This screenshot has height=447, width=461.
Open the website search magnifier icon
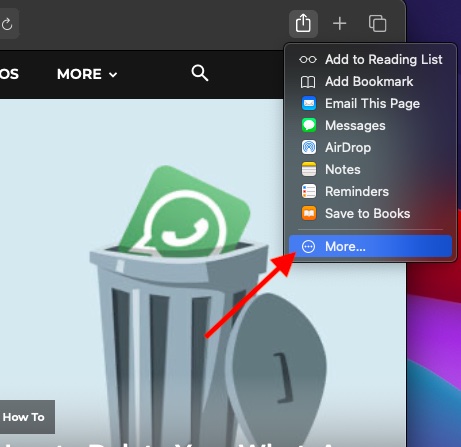tap(200, 73)
